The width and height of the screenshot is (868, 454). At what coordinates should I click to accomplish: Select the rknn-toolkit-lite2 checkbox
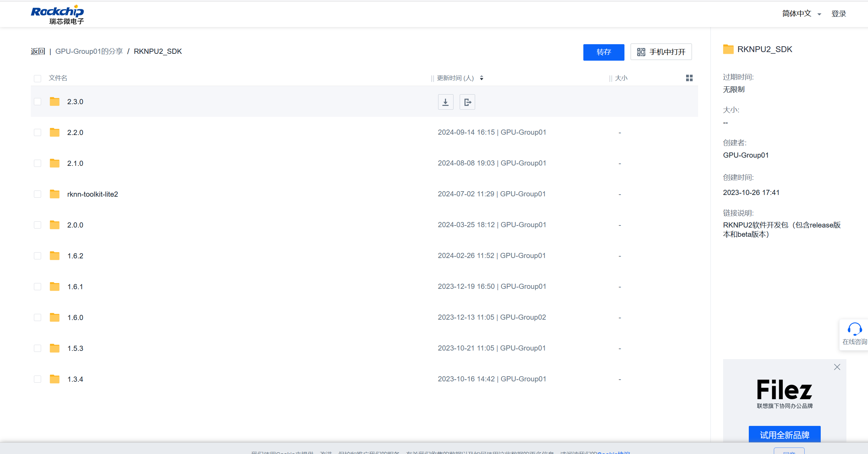(38, 194)
